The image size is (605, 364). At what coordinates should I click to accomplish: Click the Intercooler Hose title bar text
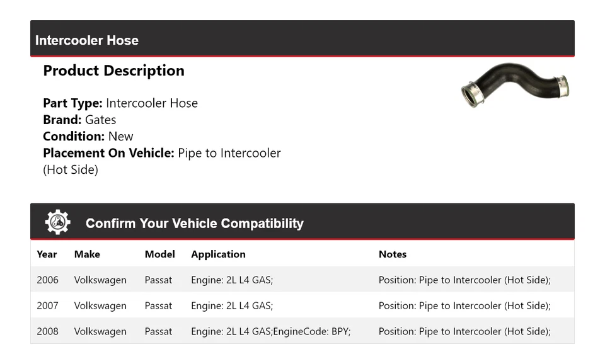(87, 40)
